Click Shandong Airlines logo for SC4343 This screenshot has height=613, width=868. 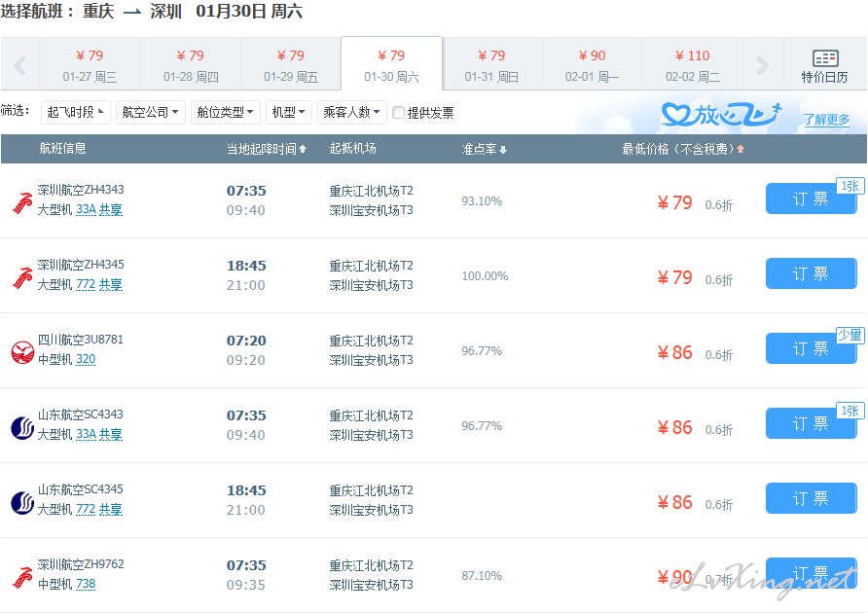pos(22,427)
